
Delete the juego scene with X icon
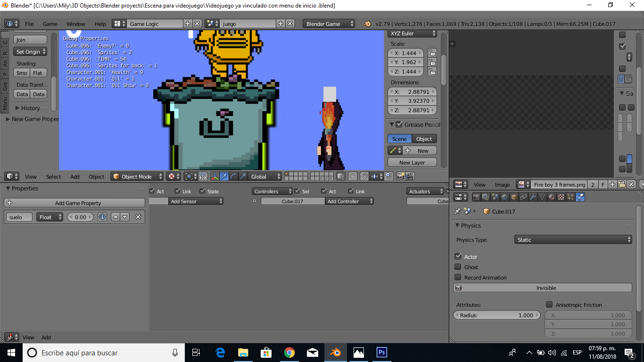[x=290, y=24]
